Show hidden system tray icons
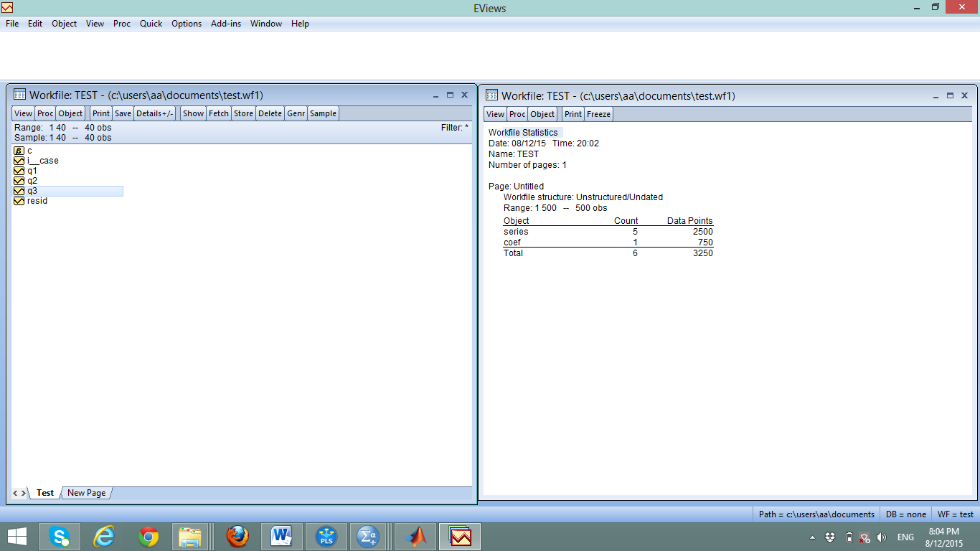Screen dimensions: 980x551 pyautogui.click(x=812, y=537)
